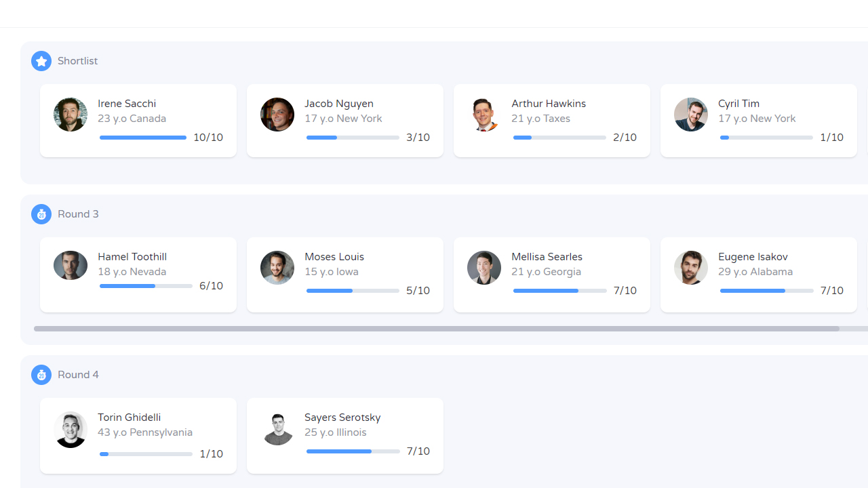Click the Round 4 section title
The image size is (868, 488).
78,375
